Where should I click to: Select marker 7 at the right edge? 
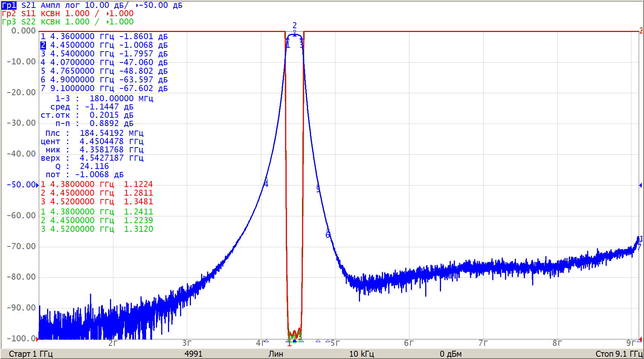[x=639, y=247]
